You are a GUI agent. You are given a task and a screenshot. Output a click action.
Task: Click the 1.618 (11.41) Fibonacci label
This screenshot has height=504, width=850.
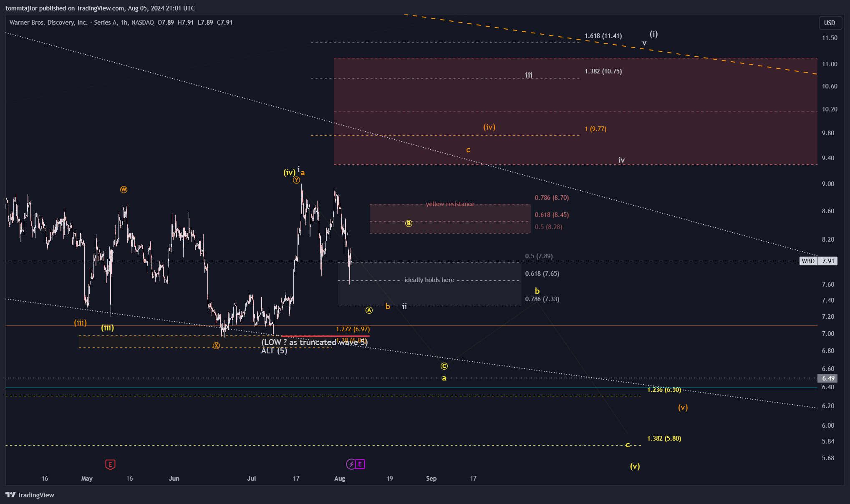[603, 36]
